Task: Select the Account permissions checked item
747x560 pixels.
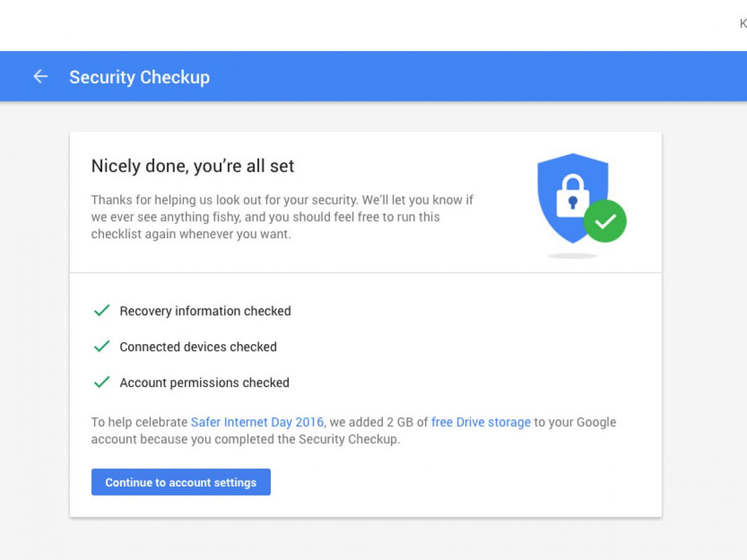Action: 204,383
